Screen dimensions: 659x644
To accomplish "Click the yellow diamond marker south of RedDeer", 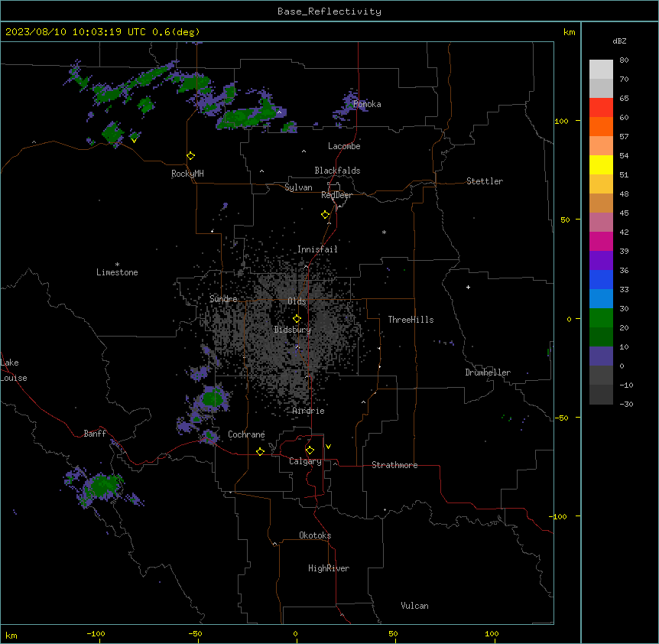I will click(326, 215).
